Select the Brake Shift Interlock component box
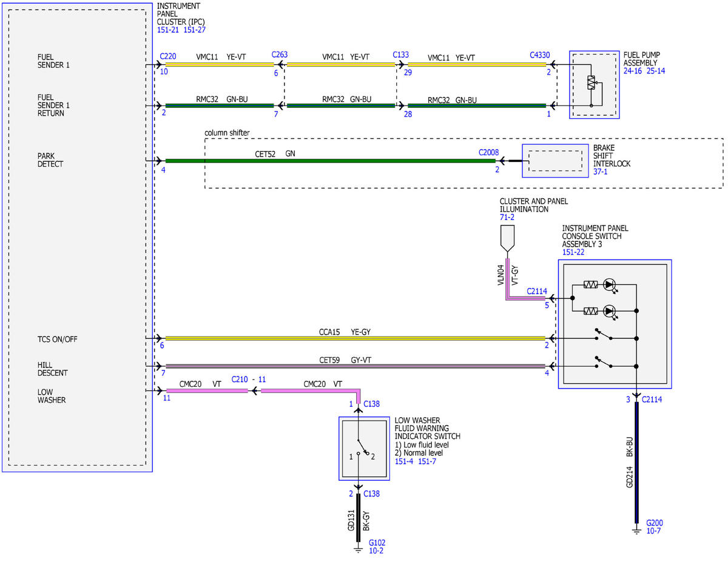 pos(555,161)
